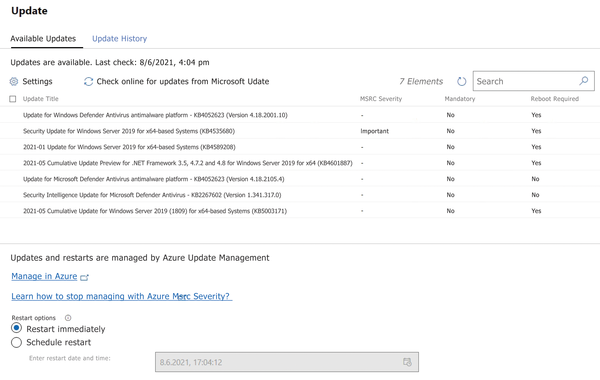The width and height of the screenshot is (600, 380).
Task: Click the restart date and time field
Action: 287,362
